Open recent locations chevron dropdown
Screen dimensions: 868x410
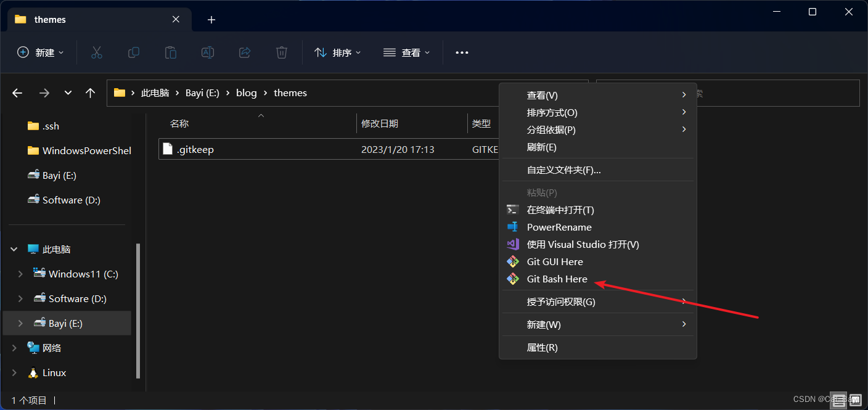[x=68, y=93]
